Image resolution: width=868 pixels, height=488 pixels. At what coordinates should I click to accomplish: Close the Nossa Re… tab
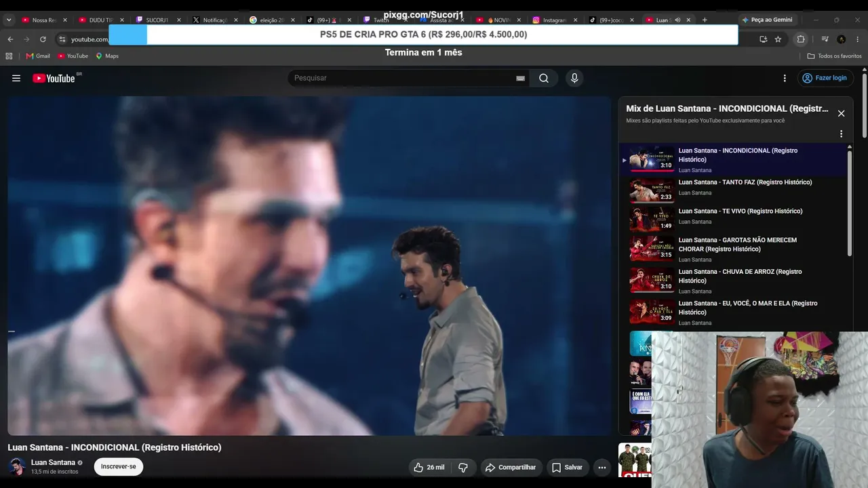tap(65, 20)
